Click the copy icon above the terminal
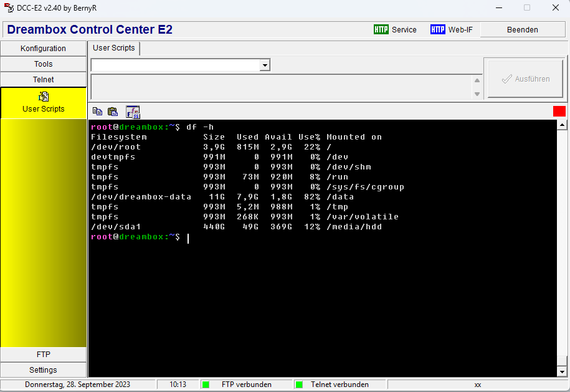Image resolution: width=570 pixels, height=392 pixels. click(97, 112)
